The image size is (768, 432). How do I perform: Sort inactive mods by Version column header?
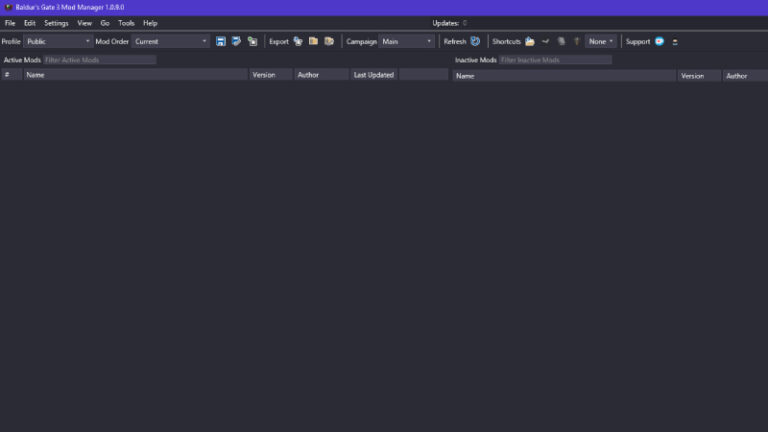pyautogui.click(x=692, y=76)
